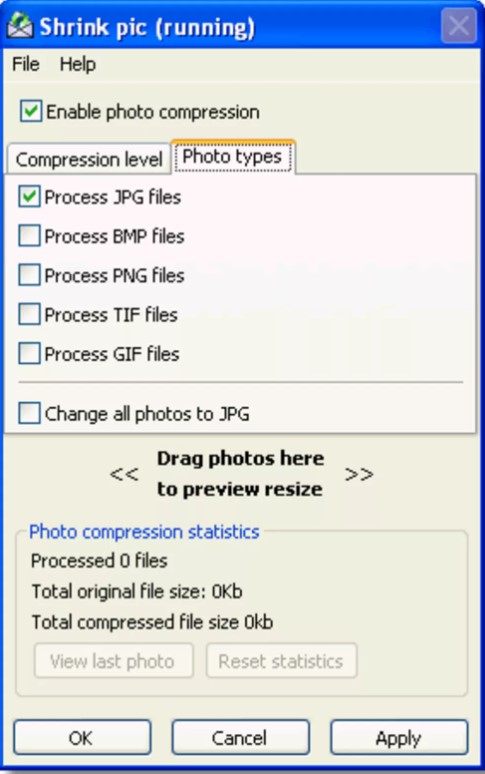Click the right double-arrow preview indicator
Viewport: 485px width, 774px height.
pos(359,474)
